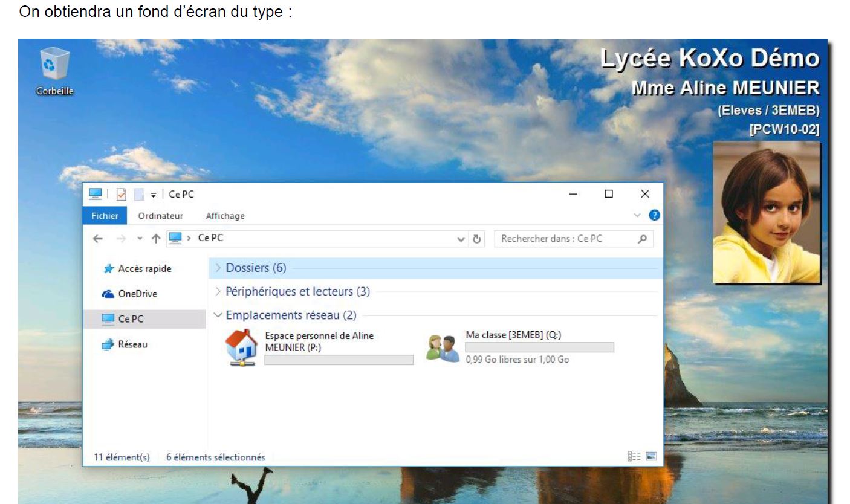
Task: Select Réseau in the navigation pane
Action: click(125, 344)
